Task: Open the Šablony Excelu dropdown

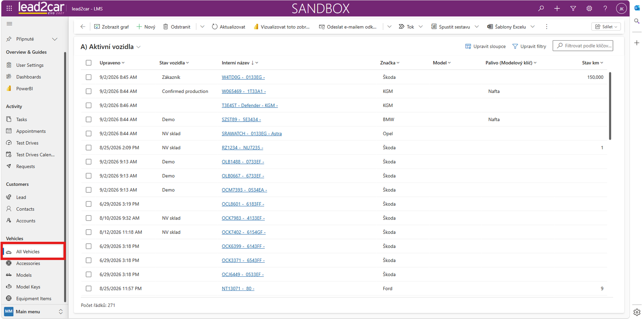Action: (533, 27)
